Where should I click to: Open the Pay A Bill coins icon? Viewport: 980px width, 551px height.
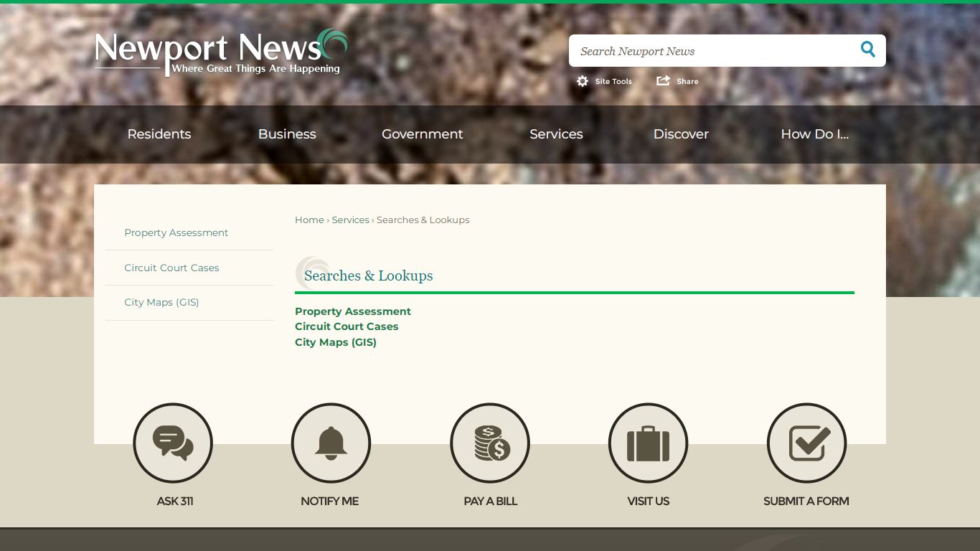click(490, 443)
